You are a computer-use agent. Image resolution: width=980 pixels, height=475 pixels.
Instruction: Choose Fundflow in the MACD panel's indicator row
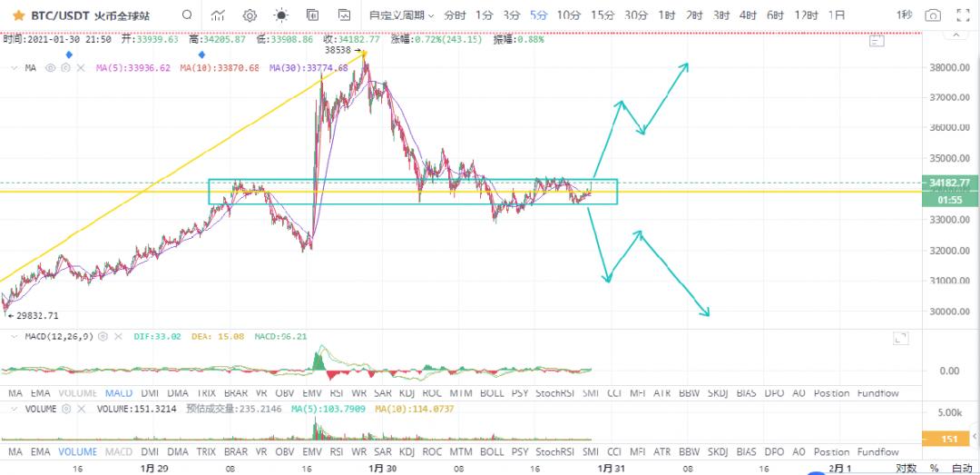click(877, 393)
